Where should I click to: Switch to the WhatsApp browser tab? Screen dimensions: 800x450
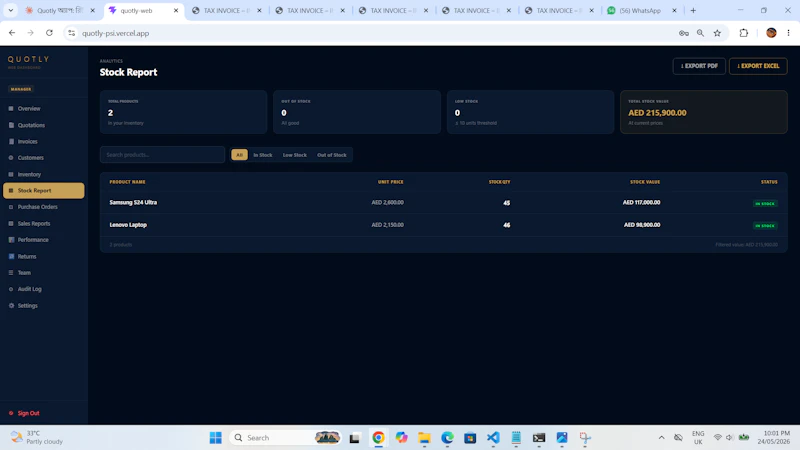click(x=640, y=10)
